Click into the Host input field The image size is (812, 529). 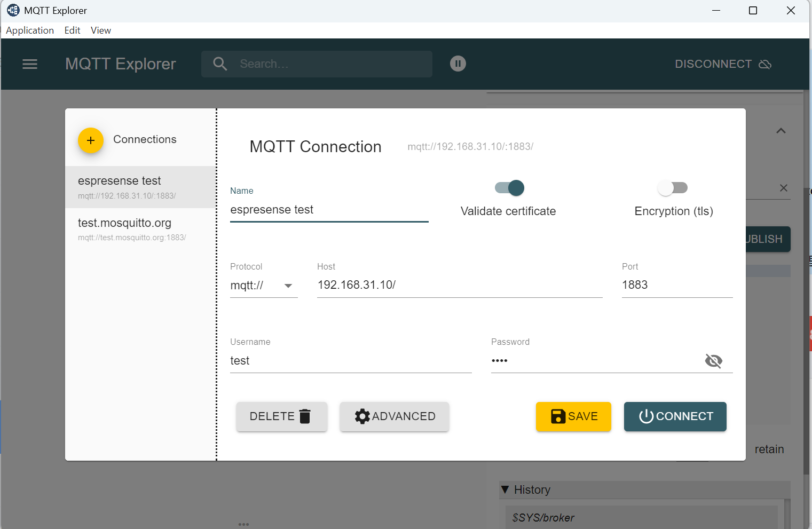click(459, 285)
